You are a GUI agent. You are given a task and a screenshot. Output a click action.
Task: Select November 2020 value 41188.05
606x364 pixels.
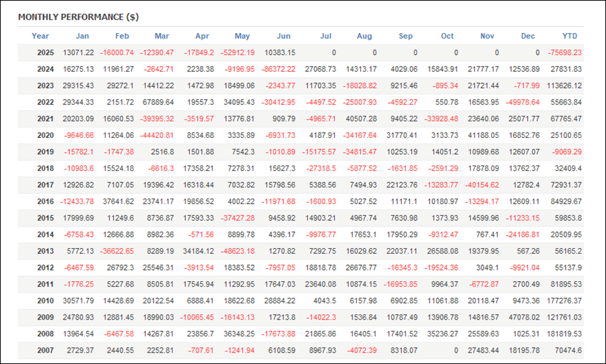[x=483, y=135]
